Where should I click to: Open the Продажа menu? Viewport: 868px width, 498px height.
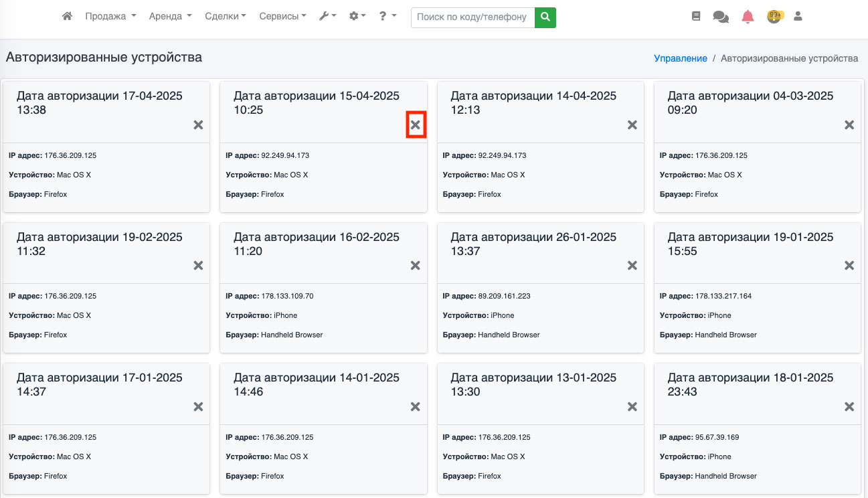(x=110, y=16)
